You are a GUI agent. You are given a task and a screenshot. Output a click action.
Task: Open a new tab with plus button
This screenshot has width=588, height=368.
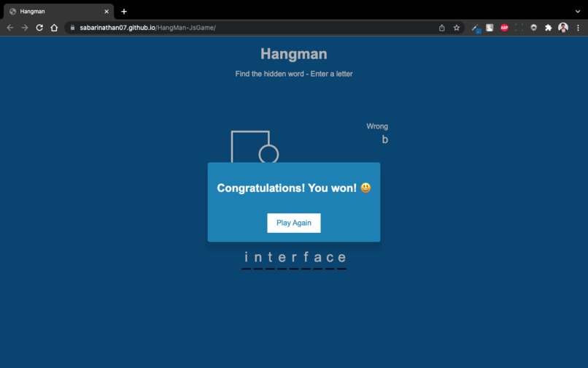coord(124,12)
